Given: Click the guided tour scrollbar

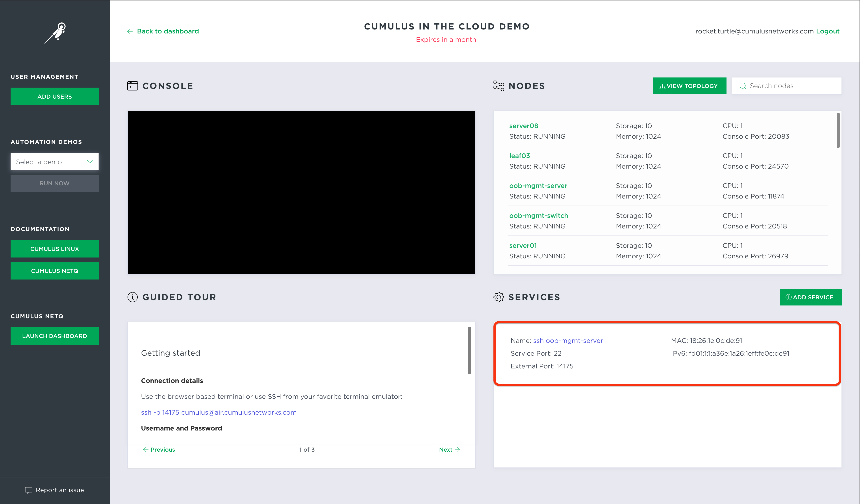Looking at the screenshot, I should [x=469, y=350].
